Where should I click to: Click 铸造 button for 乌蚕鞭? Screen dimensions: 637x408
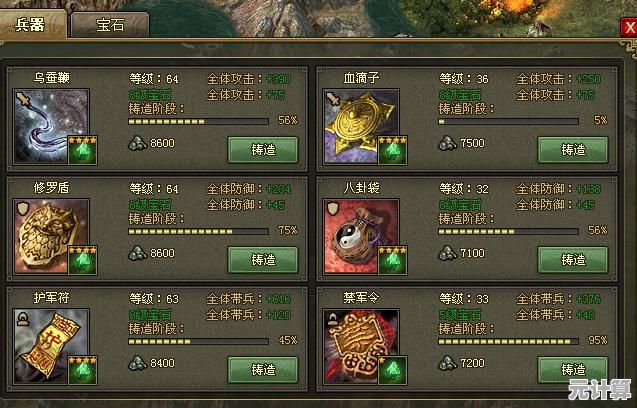263,150
